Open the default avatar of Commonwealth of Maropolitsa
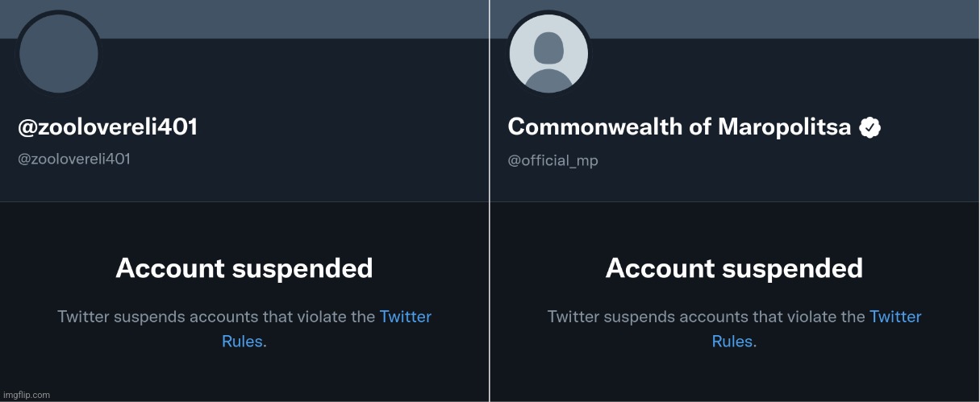The image size is (980, 402). 548,54
